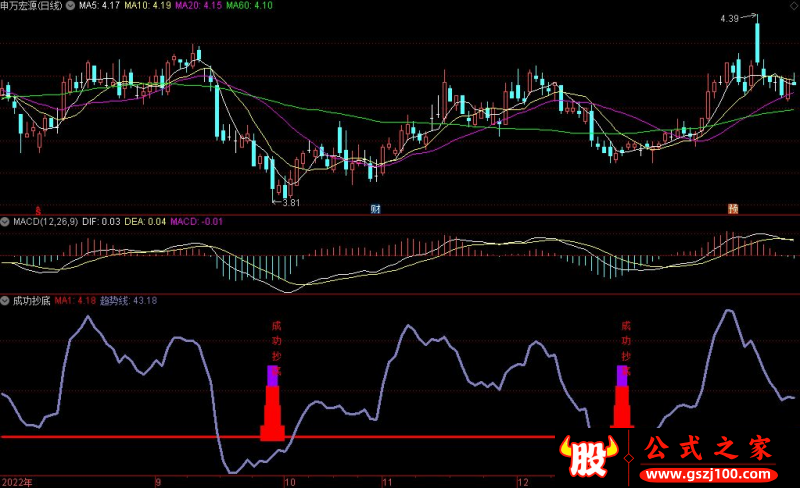Image resolution: width=800 pixels, height=488 pixels.
Task: Open the blue 财 event marker
Action: click(x=376, y=209)
